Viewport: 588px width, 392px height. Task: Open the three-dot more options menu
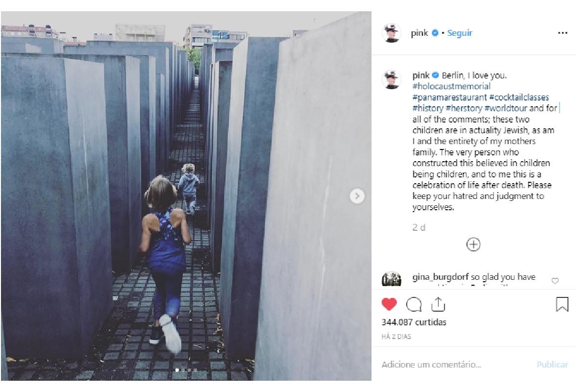[x=562, y=33]
